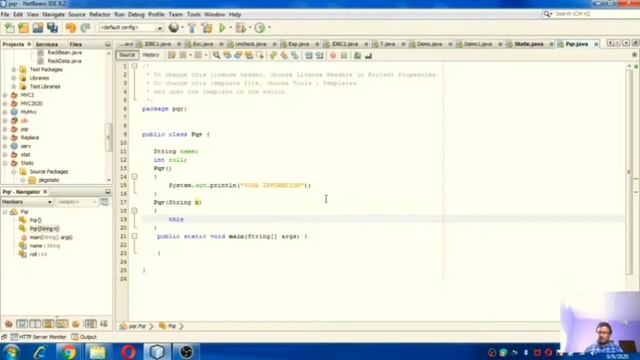The width and height of the screenshot is (640, 360).
Task: Click the Save All toolbar icon
Action: (52, 28)
